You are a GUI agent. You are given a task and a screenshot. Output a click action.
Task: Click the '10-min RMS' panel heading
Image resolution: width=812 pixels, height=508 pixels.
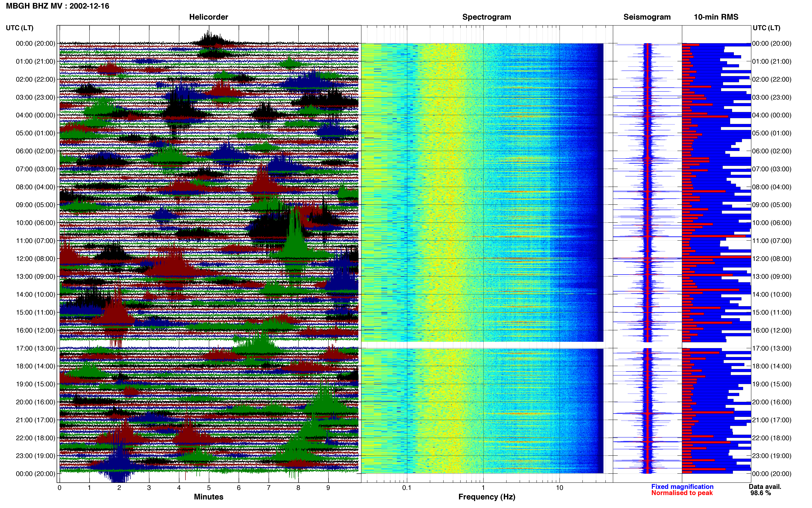coord(716,17)
